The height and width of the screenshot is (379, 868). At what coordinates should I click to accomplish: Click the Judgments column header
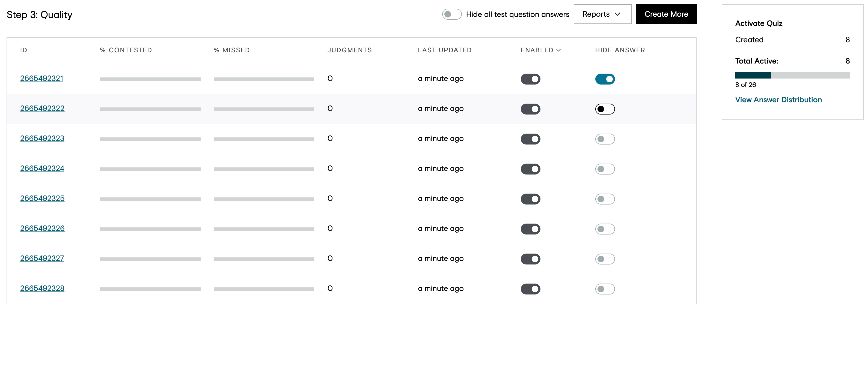[349, 50]
